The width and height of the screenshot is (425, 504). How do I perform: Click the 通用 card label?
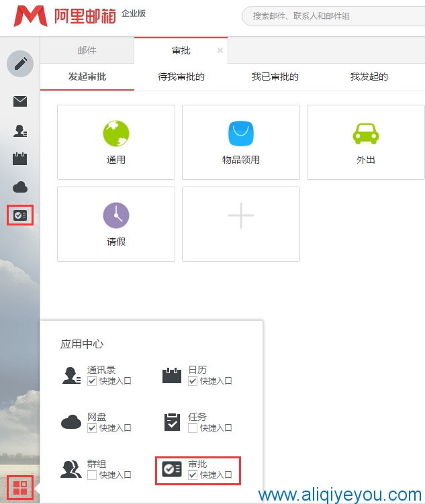[116, 160]
